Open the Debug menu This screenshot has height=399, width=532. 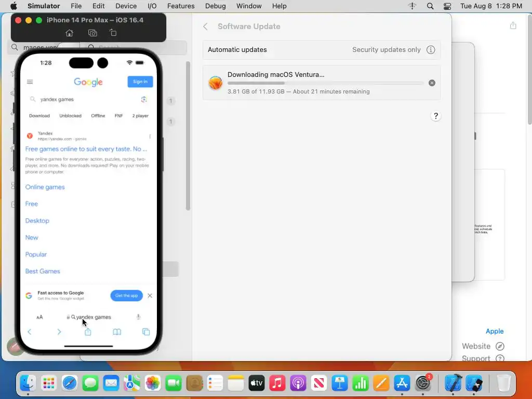pyautogui.click(x=216, y=6)
